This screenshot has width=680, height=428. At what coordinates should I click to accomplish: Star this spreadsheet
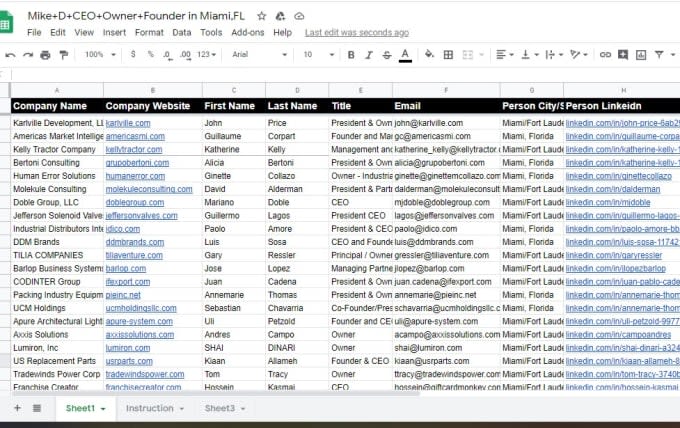pos(262,16)
